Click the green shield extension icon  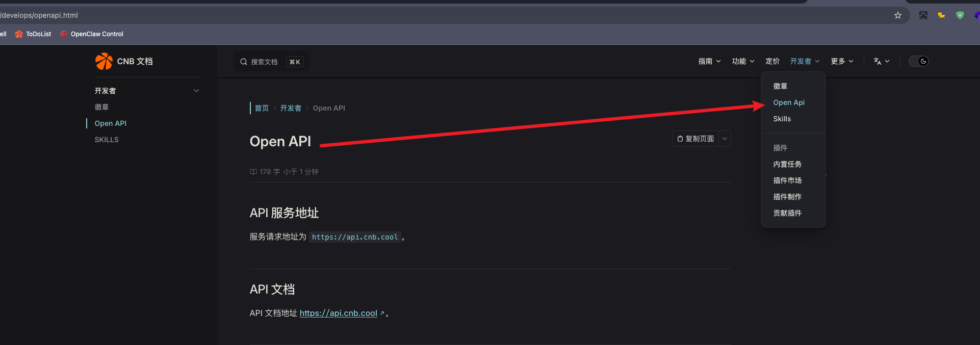(x=960, y=15)
